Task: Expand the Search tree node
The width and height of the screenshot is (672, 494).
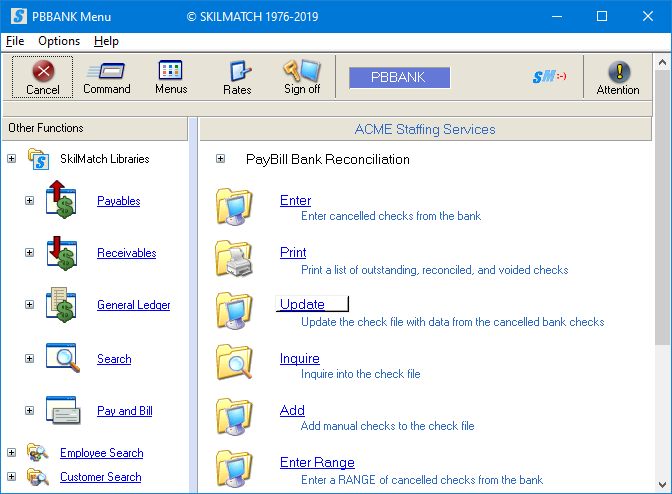Action: [29, 358]
